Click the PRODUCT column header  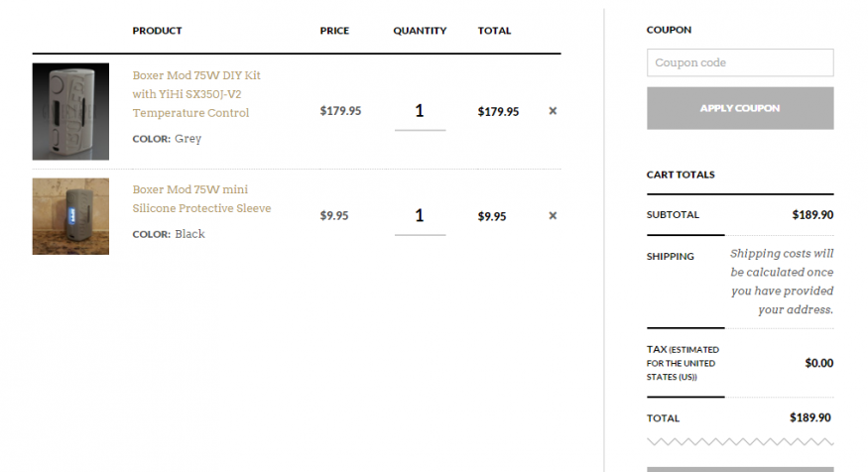[157, 31]
